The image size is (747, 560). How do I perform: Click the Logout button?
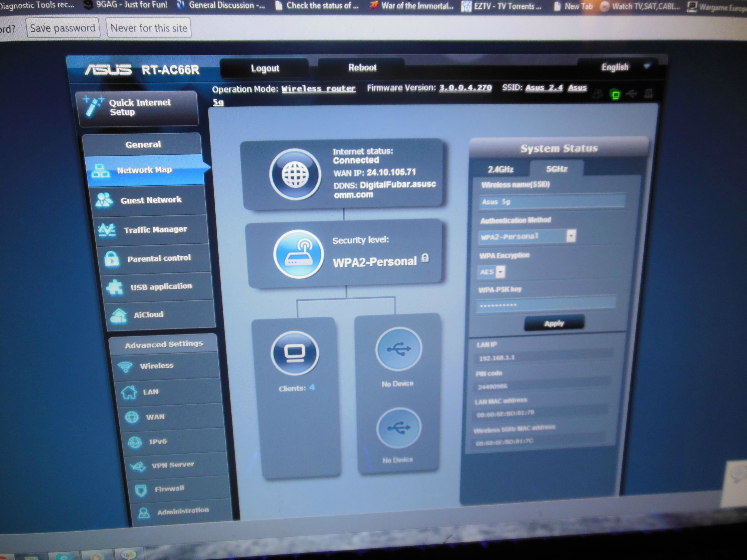(265, 68)
